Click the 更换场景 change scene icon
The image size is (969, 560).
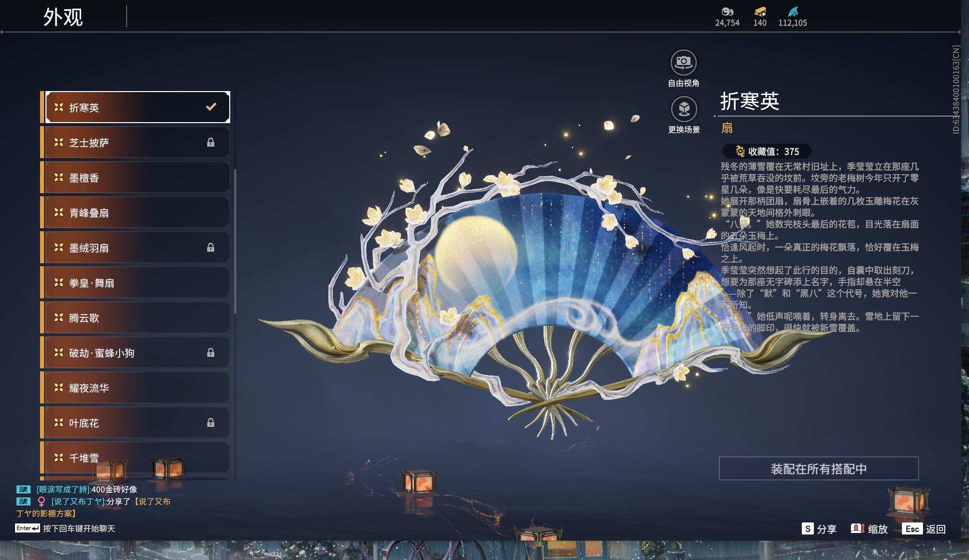click(x=684, y=109)
